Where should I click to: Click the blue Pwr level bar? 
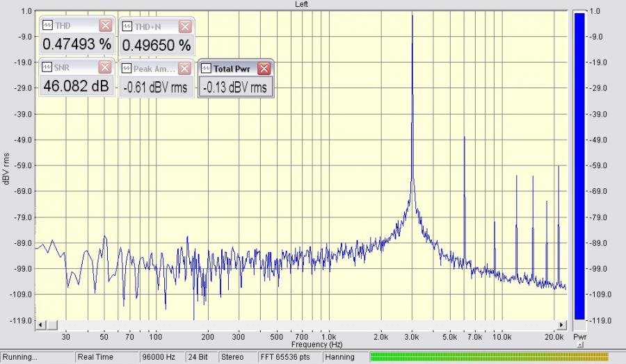click(579, 166)
